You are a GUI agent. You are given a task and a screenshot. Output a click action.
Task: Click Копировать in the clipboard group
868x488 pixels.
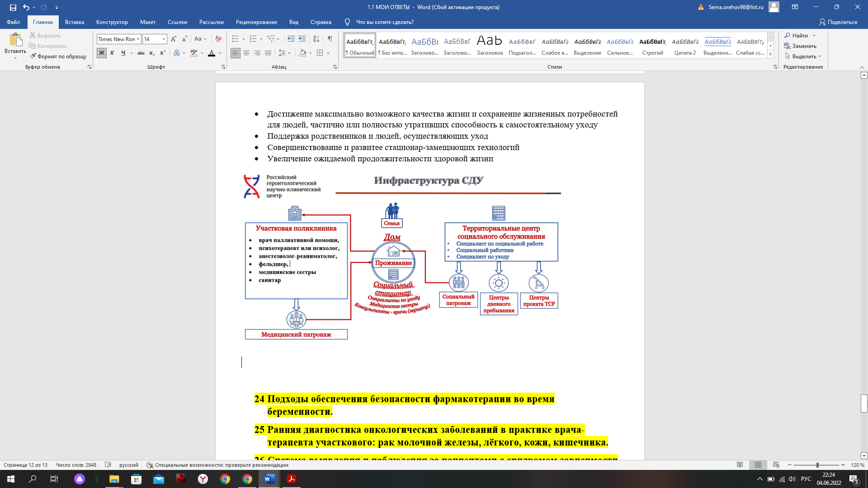(48, 46)
